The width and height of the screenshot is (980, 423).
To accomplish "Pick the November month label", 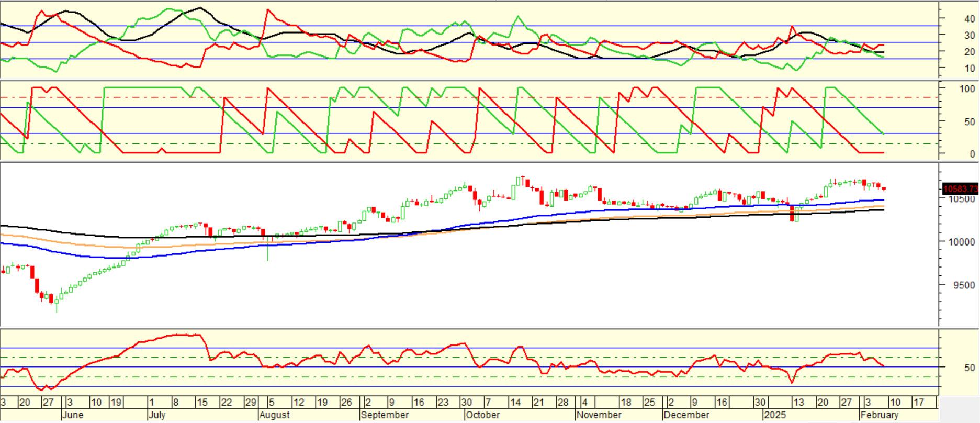I will [x=599, y=415].
